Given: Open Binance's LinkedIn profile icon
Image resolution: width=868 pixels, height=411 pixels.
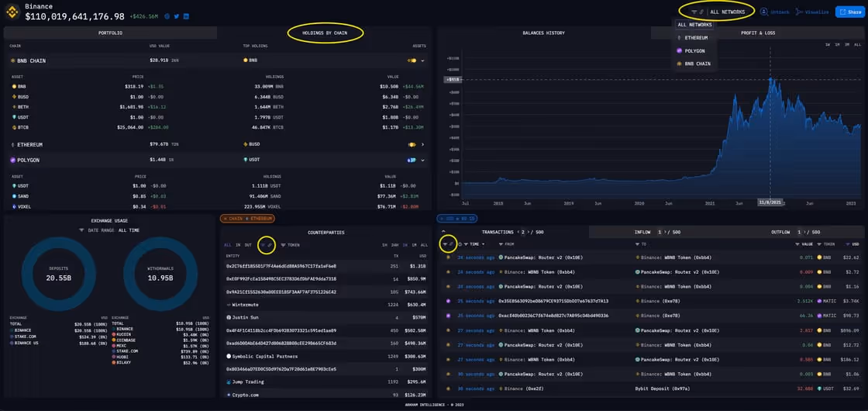Looking at the screenshot, I should point(186,16).
